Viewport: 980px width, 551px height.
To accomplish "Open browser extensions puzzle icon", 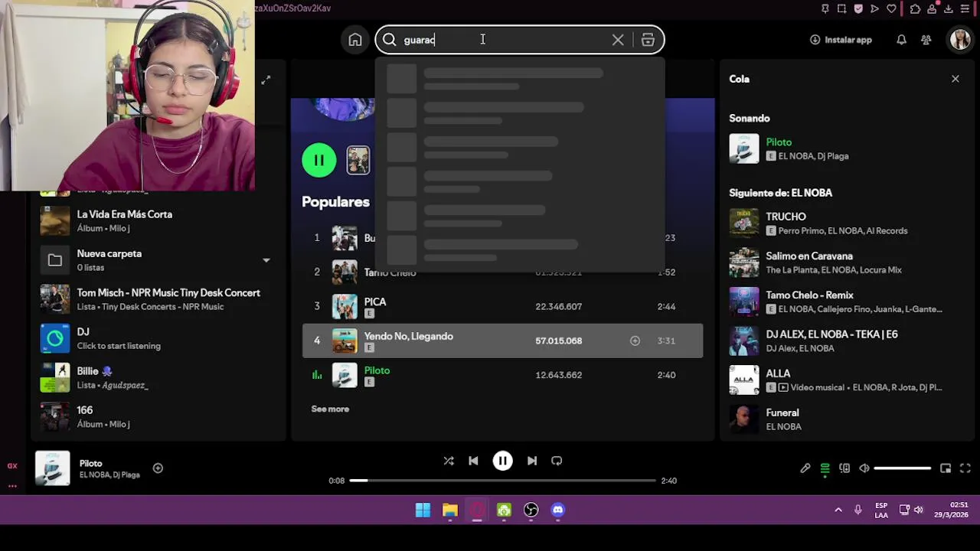I will [915, 8].
